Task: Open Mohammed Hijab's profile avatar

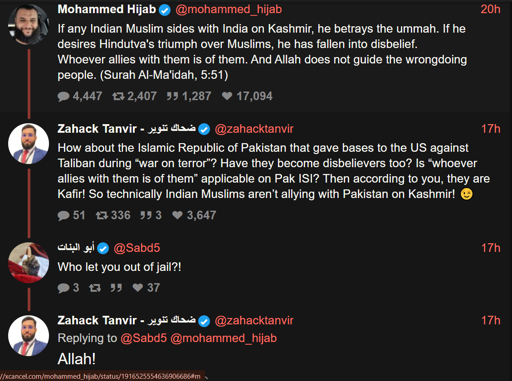Action: pyautogui.click(x=29, y=24)
